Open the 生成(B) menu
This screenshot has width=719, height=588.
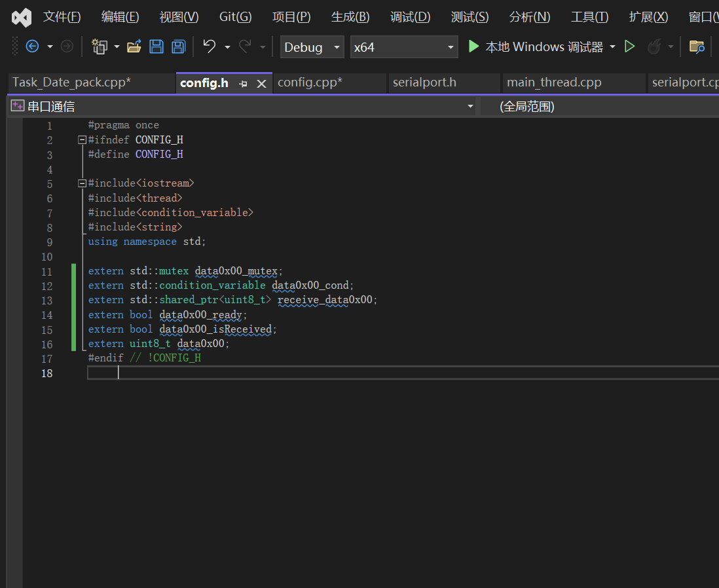tap(350, 18)
